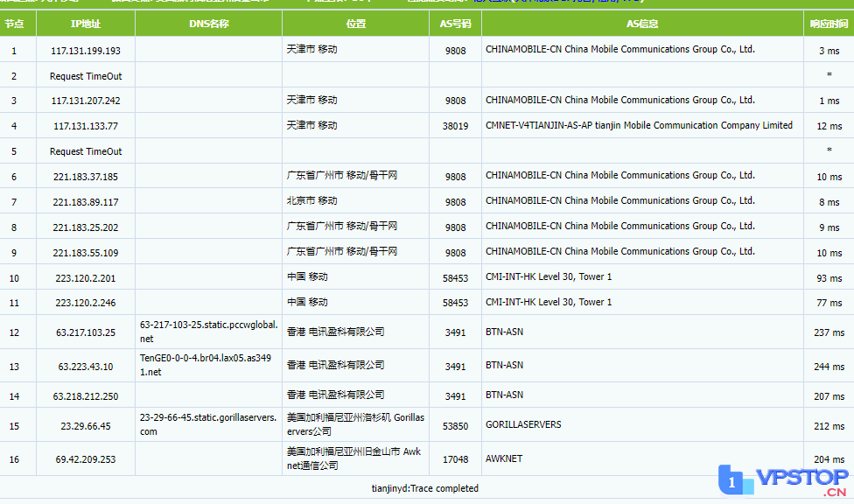The width and height of the screenshot is (854, 504).
Task: Click Request TimeOut in node 5 row
Action: (x=86, y=151)
